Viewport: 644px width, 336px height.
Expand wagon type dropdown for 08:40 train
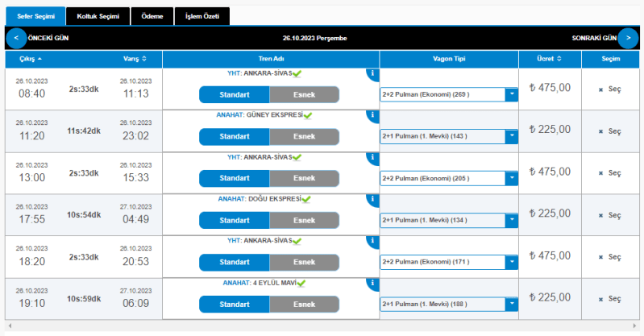511,94
